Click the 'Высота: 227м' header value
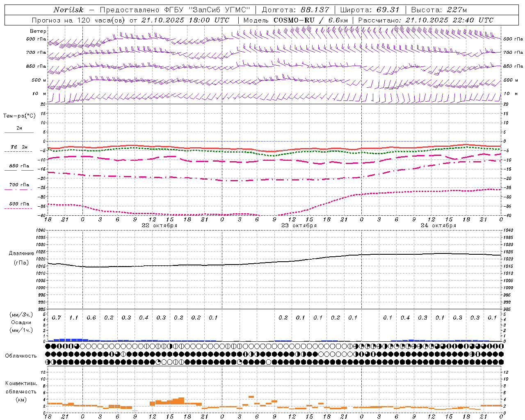Screen dimensions: 525x420 pyautogui.click(x=439, y=10)
